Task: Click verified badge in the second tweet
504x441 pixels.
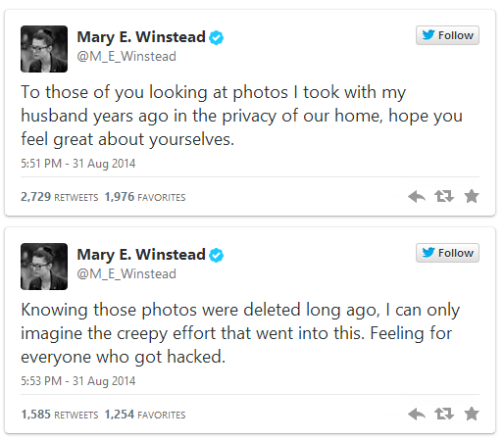Action: [x=216, y=255]
